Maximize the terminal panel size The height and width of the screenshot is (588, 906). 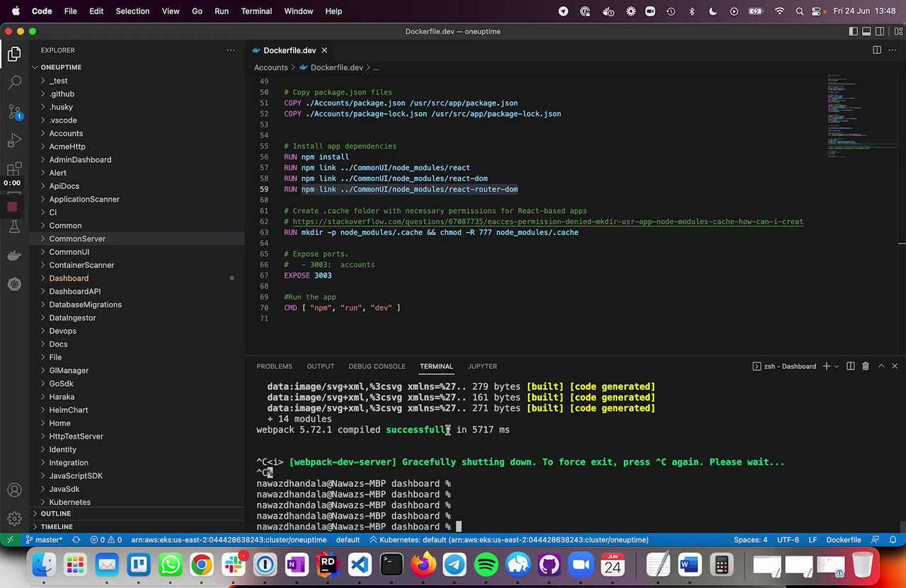(881, 367)
